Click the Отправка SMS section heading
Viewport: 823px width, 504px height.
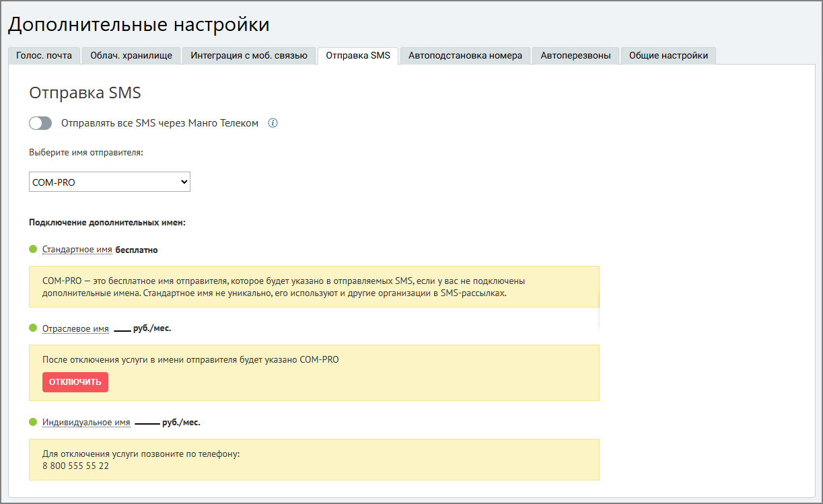85,93
